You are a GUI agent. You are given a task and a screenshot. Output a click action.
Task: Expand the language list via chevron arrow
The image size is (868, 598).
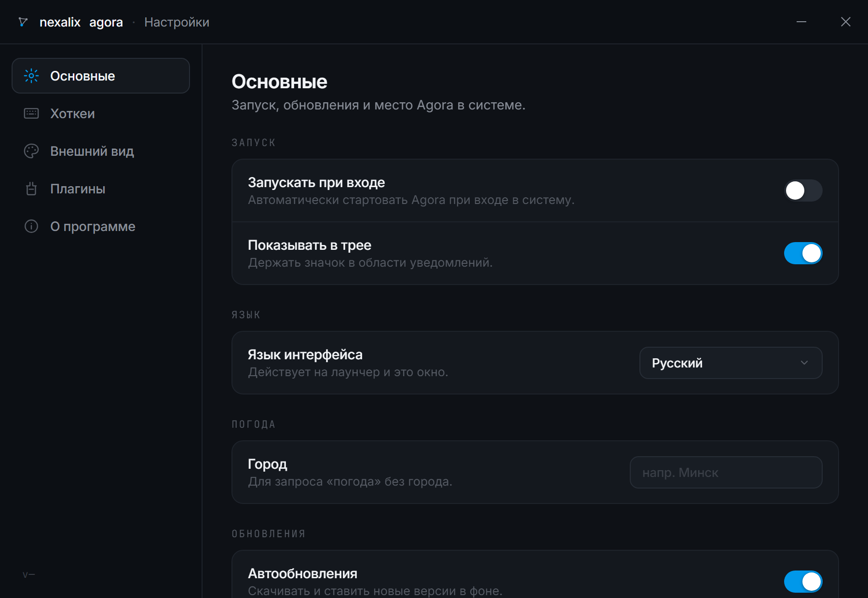tap(804, 363)
